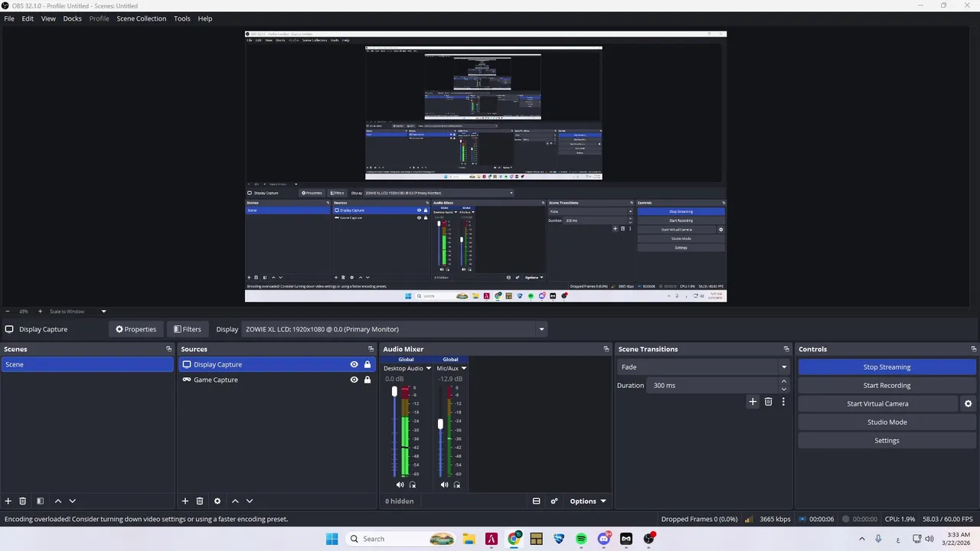Pop out the Scene Transitions dock
The height and width of the screenshot is (551, 980).
tap(786, 349)
